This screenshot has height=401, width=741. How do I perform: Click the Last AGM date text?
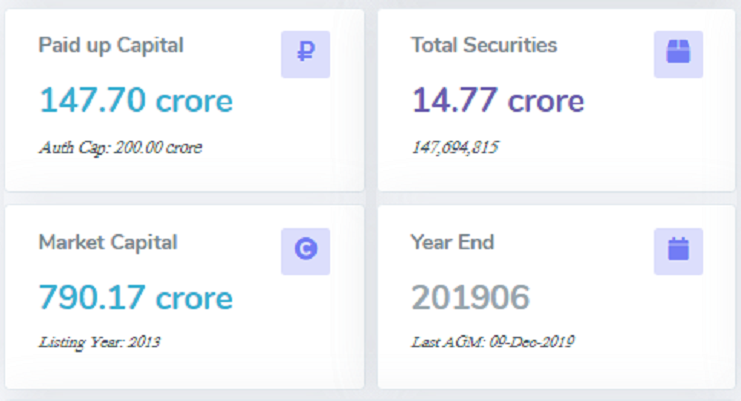point(493,342)
